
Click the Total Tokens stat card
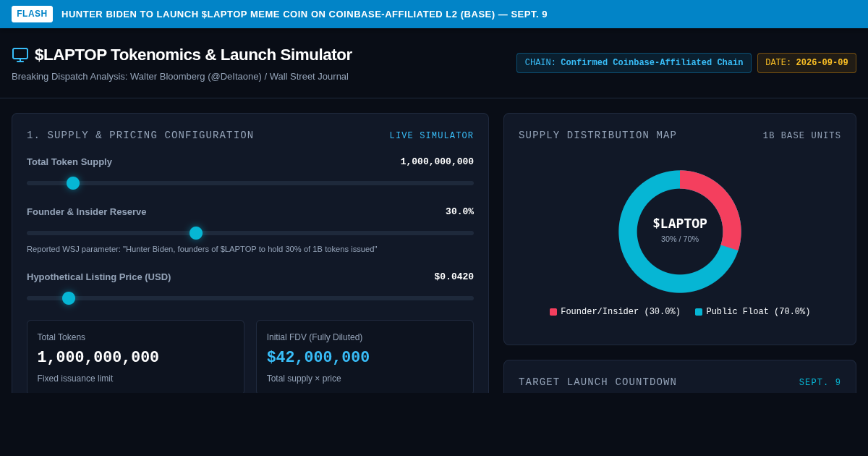[135, 357]
